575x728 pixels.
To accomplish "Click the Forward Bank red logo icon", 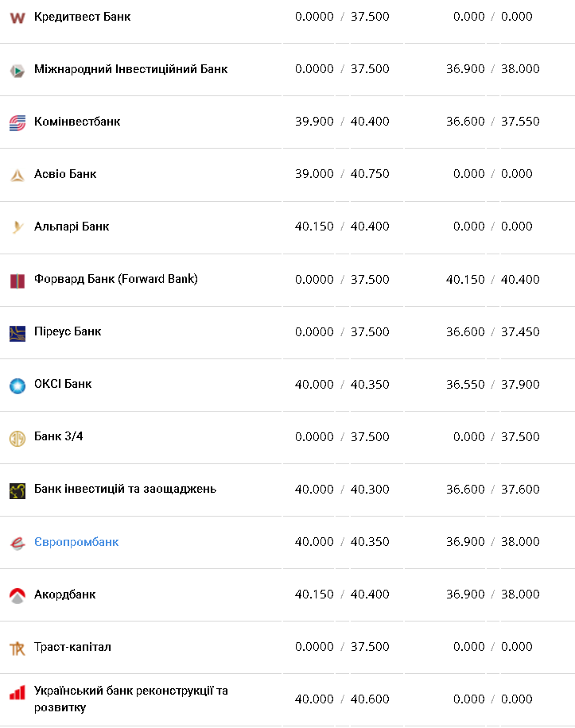I will (x=17, y=281).
